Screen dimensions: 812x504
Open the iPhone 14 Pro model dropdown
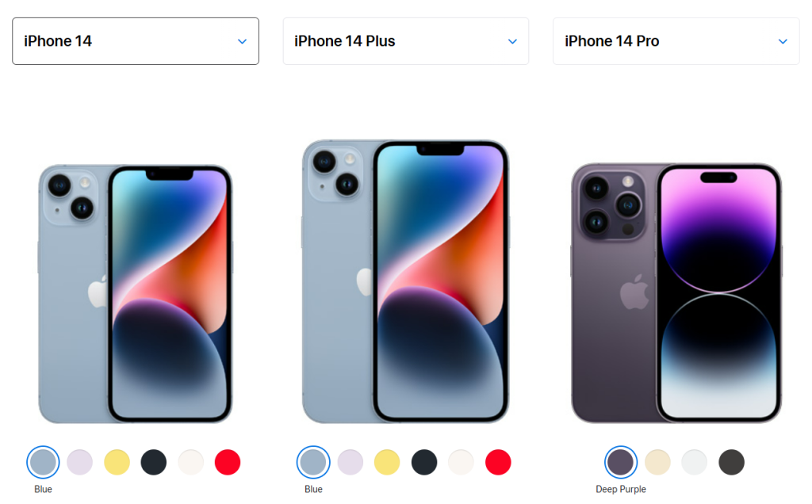tap(676, 41)
